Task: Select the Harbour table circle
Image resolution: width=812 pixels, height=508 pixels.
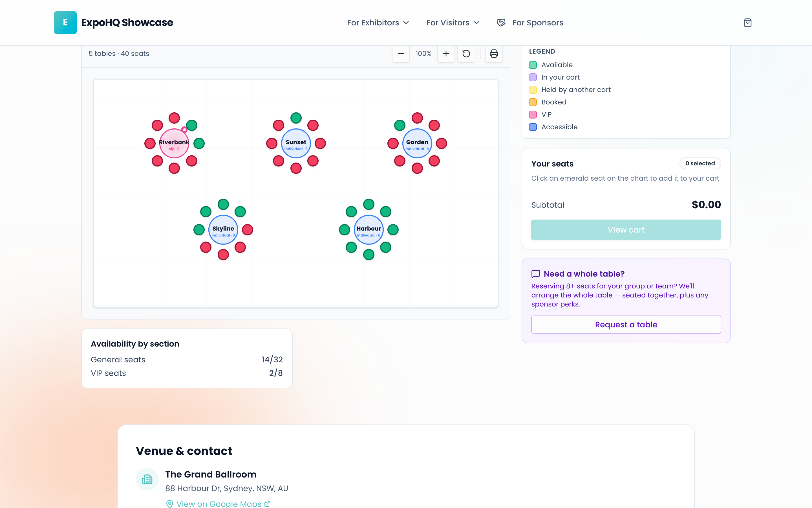Action: 369,230
